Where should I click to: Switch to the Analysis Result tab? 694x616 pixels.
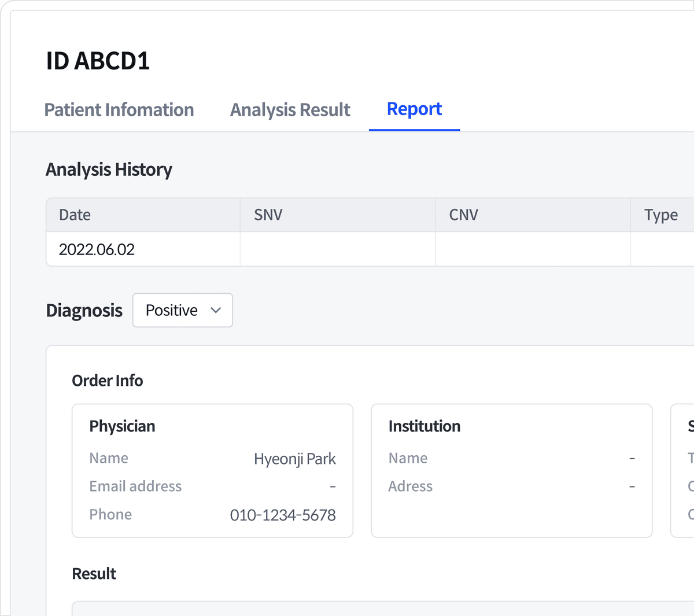click(290, 109)
